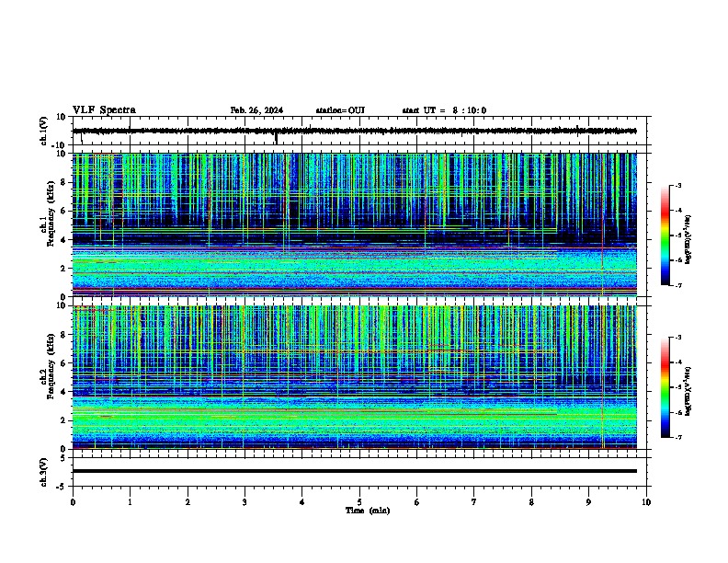
Task: Click the ch.2 Frequency (kHz) axis label
Action: pos(47,366)
